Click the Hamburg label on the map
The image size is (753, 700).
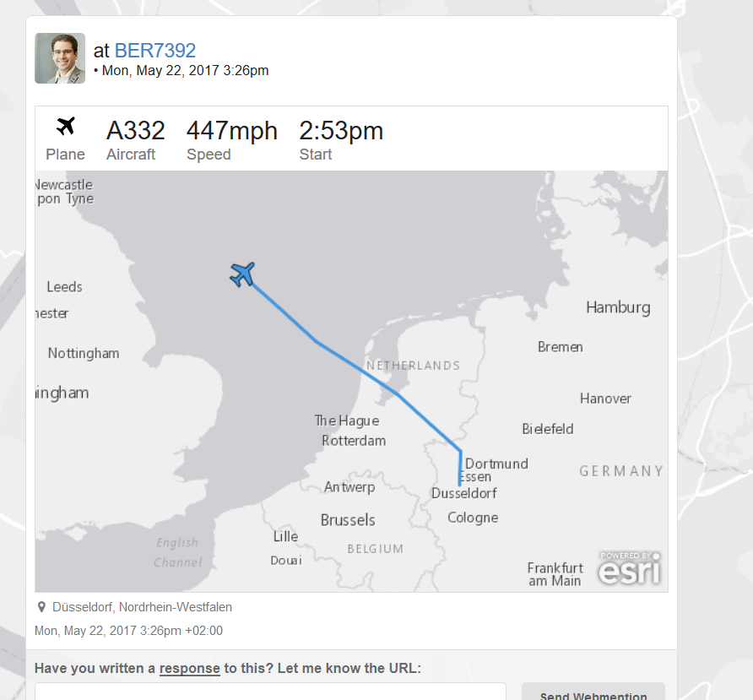[x=619, y=307]
